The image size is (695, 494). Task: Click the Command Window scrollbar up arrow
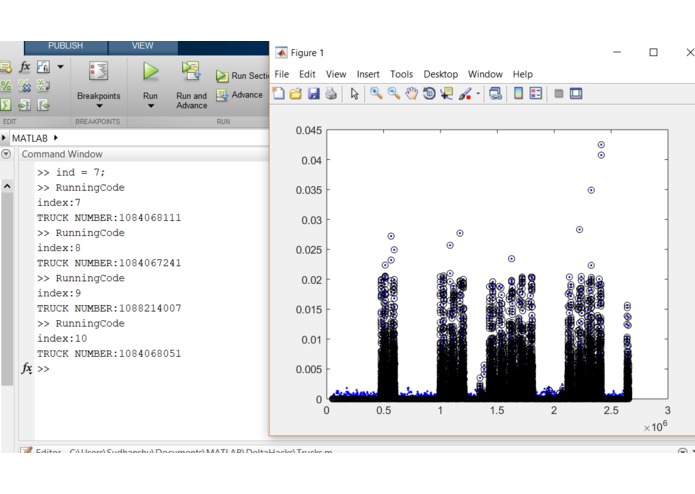point(7,187)
